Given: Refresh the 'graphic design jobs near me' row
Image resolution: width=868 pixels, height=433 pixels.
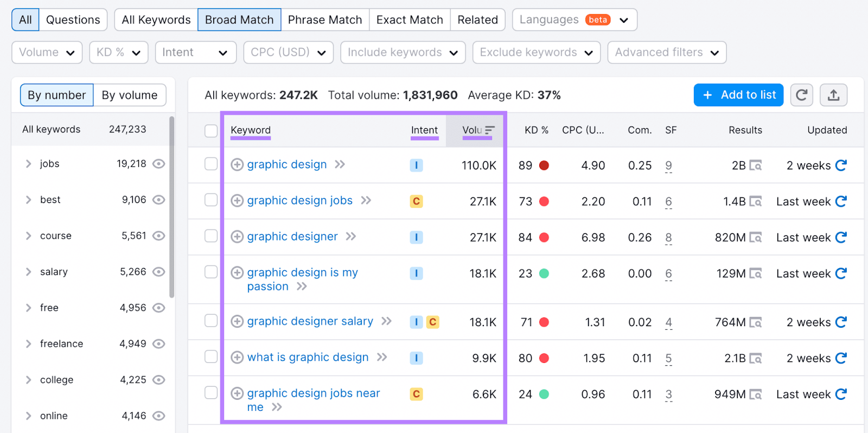Looking at the screenshot, I should [841, 394].
